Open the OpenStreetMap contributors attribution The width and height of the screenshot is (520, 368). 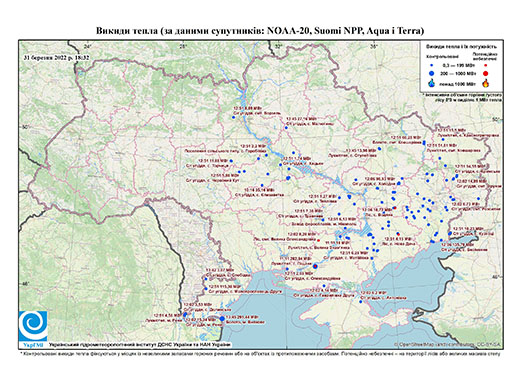(447, 344)
